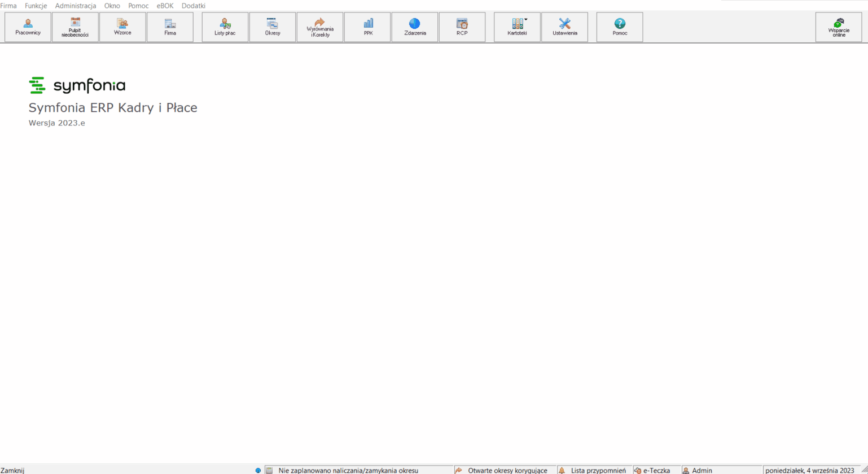868x474 pixels.
Task: Open e-Teczka from status bar
Action: pyautogui.click(x=656, y=470)
